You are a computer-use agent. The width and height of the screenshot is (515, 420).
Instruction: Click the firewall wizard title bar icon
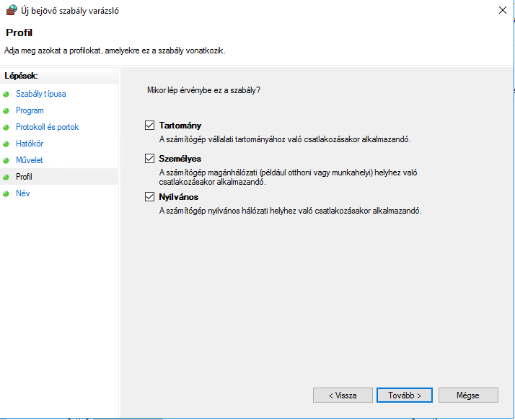point(10,11)
